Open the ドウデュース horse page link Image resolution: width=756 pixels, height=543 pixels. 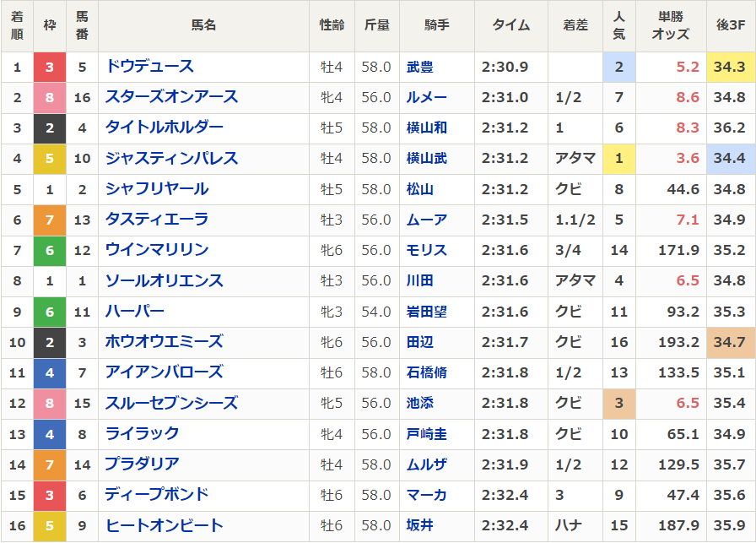click(x=149, y=67)
